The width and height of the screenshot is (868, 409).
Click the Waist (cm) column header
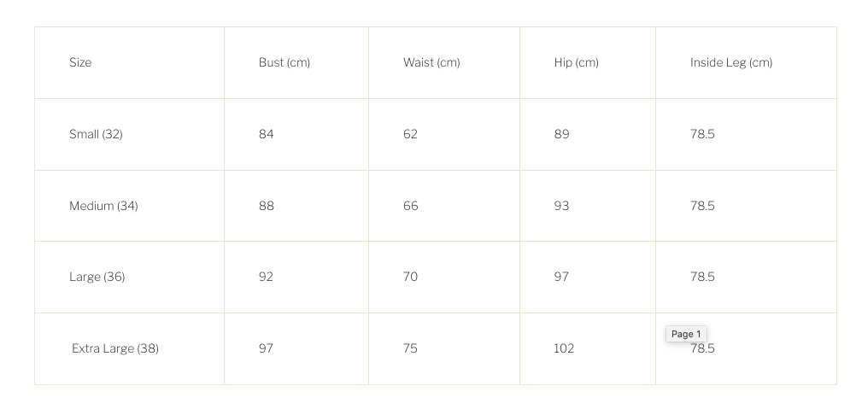431,62
